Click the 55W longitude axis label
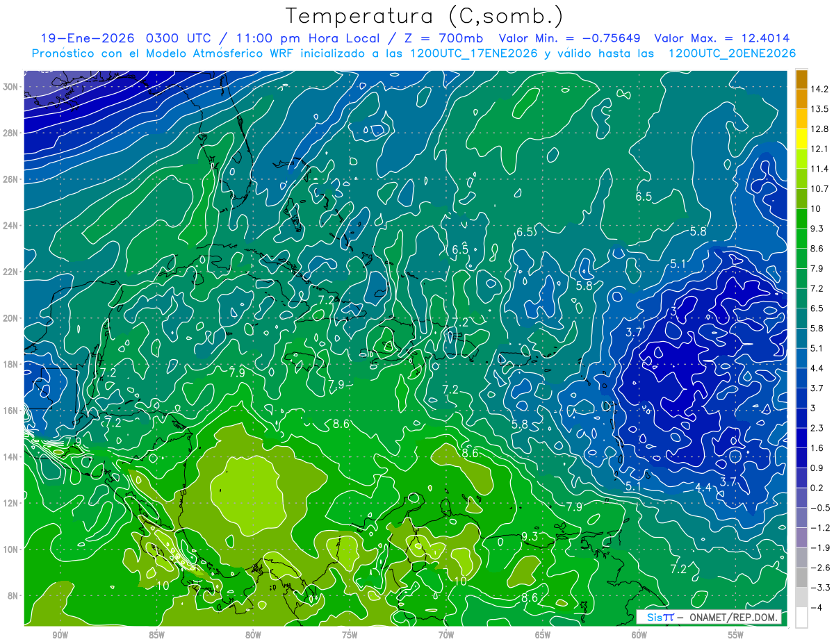This screenshot has width=834, height=644. [x=736, y=635]
